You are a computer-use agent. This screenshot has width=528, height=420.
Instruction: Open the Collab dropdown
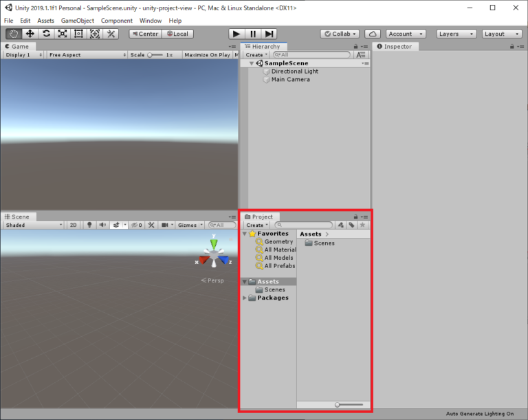point(340,34)
